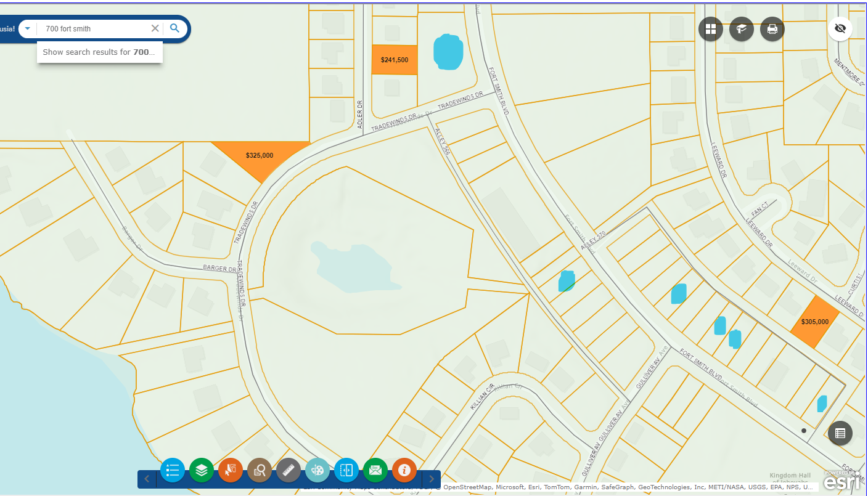The image size is (868, 496).
Task: Select the Measure ruler tool
Action: 289,471
